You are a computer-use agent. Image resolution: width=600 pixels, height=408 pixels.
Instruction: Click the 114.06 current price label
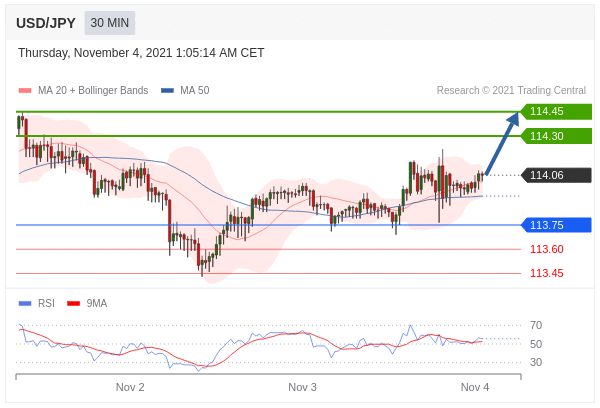[556, 175]
